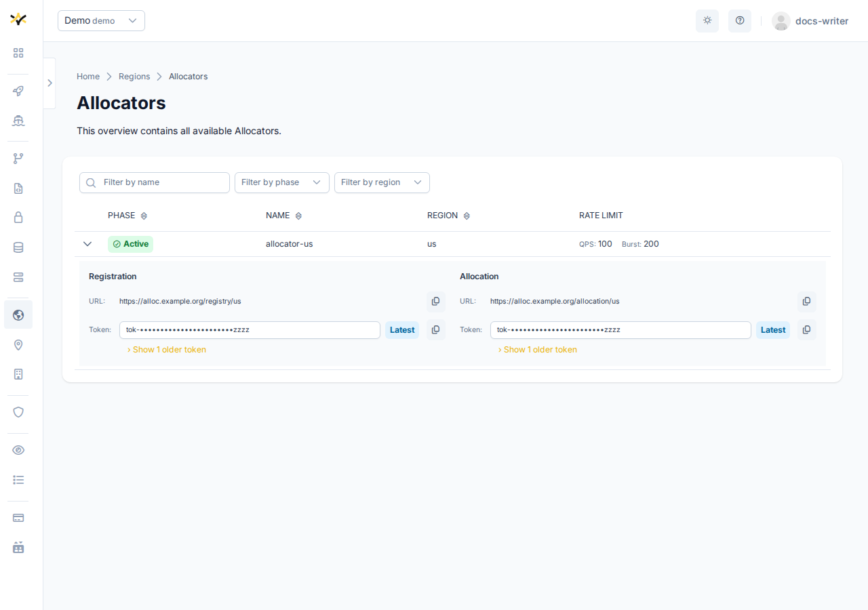This screenshot has width=868, height=610.
Task: Click the Registration token field
Action: tap(250, 330)
